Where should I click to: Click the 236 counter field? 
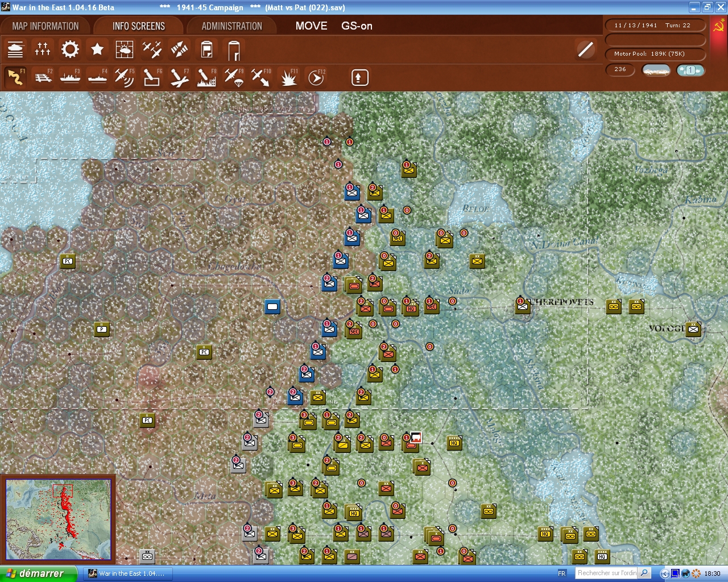tap(621, 69)
